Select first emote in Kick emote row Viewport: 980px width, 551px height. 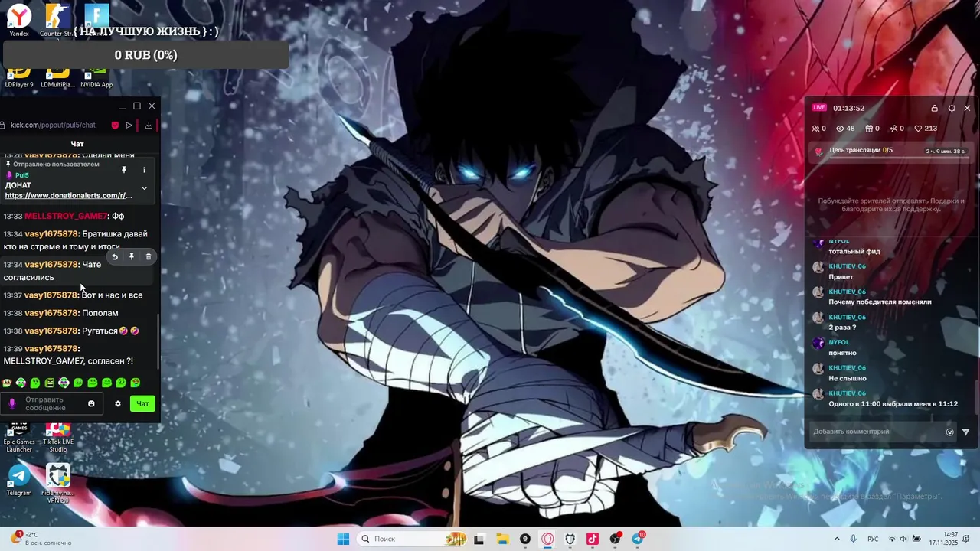point(7,383)
